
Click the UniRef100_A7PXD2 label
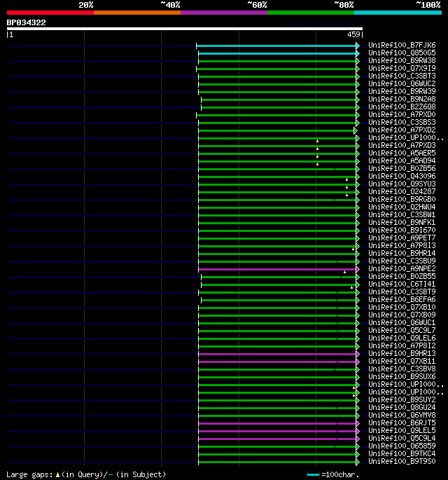point(402,130)
